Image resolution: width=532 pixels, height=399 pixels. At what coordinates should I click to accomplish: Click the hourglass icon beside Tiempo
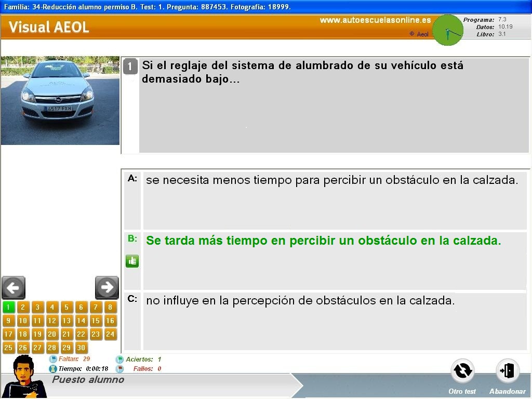(53, 369)
